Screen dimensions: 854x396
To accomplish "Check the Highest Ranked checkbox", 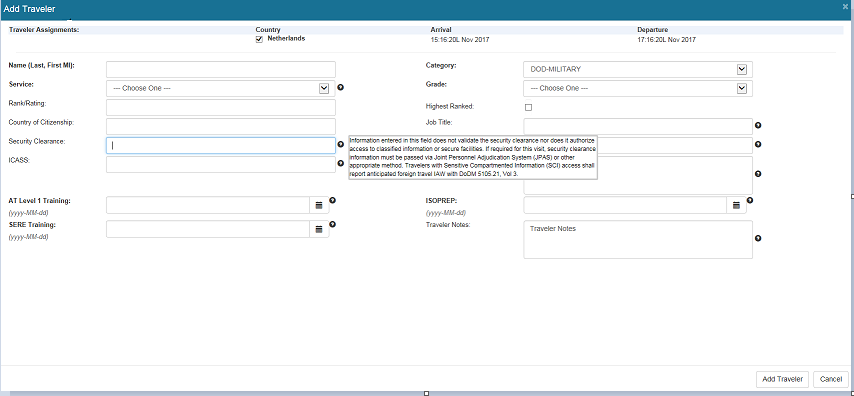I will point(528,107).
